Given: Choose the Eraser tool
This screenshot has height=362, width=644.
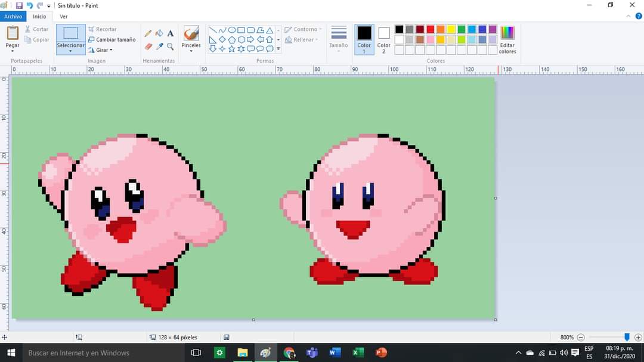Looking at the screenshot, I should 148,47.
